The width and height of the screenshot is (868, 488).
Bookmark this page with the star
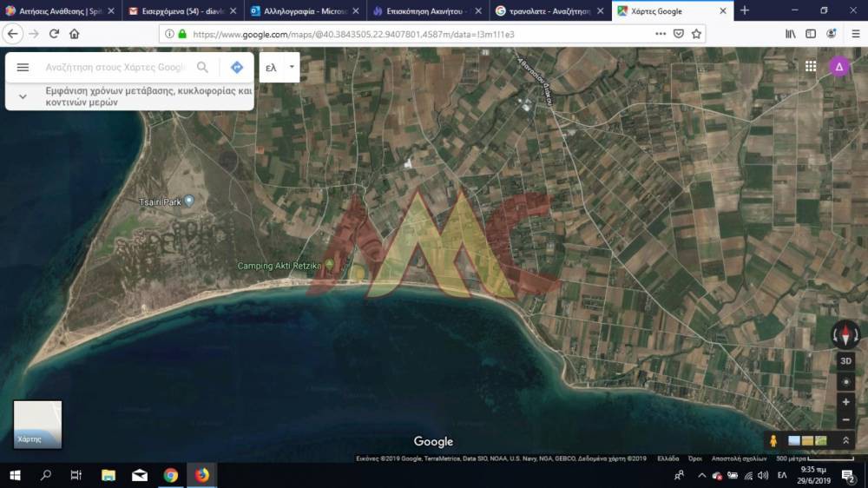[x=696, y=34]
